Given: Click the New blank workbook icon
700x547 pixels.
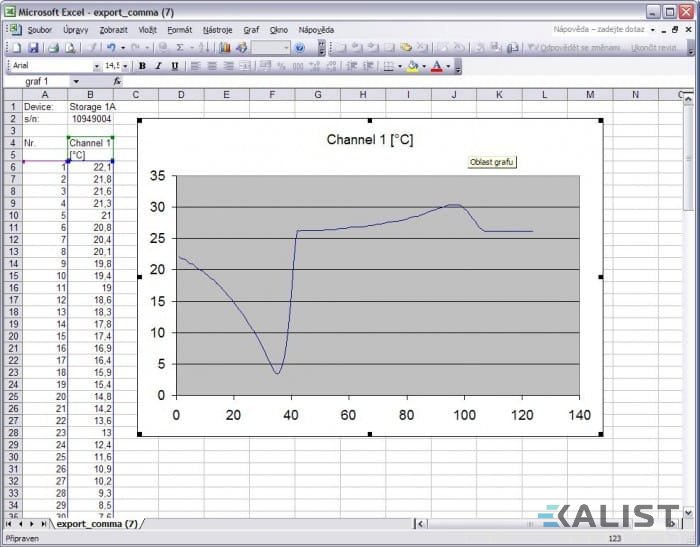Looking at the screenshot, I should pos(15,47).
